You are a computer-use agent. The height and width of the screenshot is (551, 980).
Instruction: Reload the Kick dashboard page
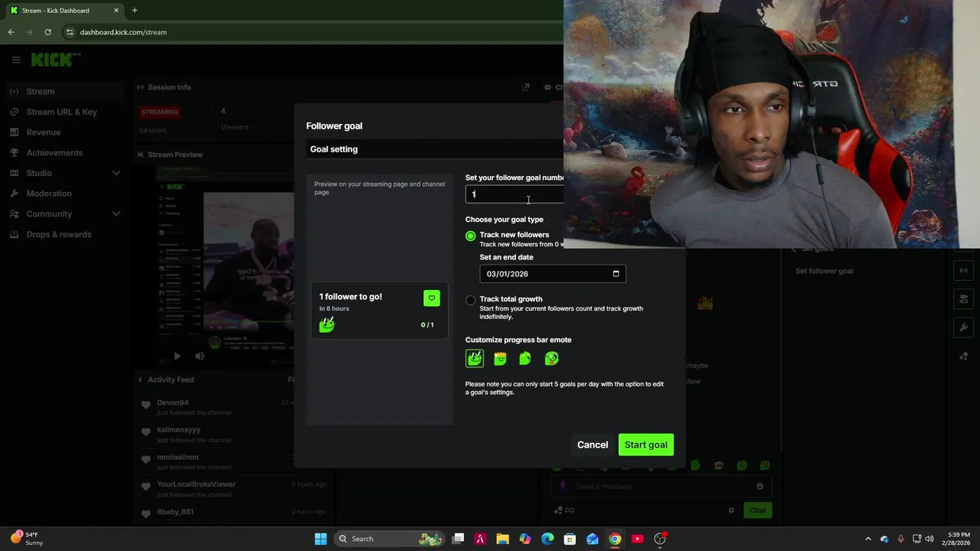coord(47,32)
